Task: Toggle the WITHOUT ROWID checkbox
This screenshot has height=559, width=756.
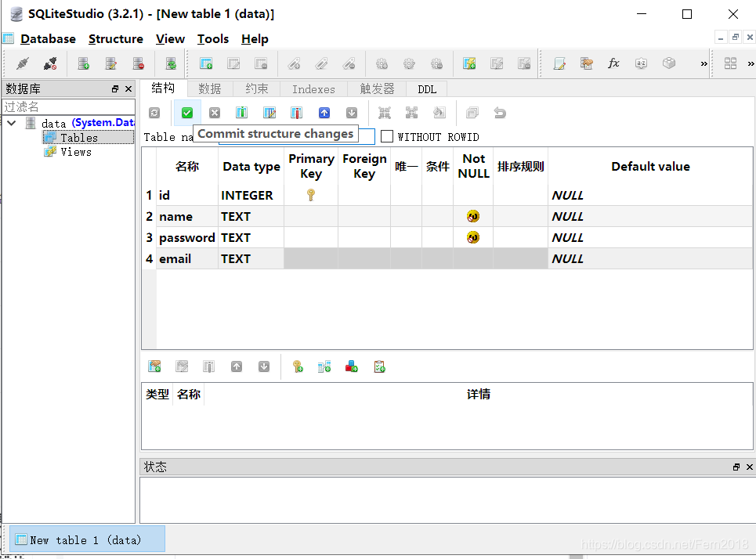Action: (387, 137)
